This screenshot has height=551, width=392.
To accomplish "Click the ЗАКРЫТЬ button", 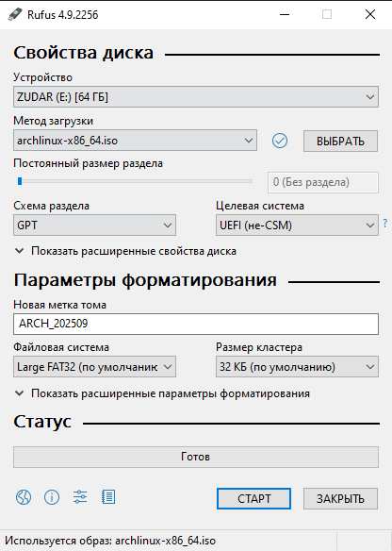I will click(340, 498).
